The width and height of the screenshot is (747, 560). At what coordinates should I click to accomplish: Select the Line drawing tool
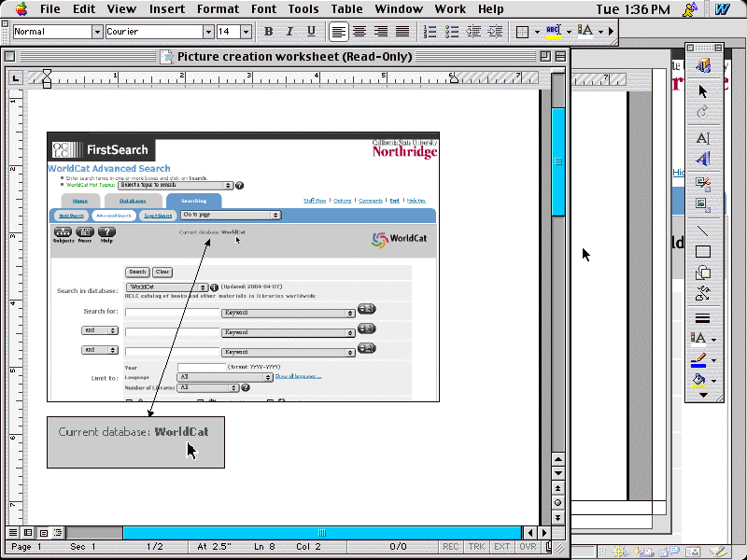coord(703,231)
